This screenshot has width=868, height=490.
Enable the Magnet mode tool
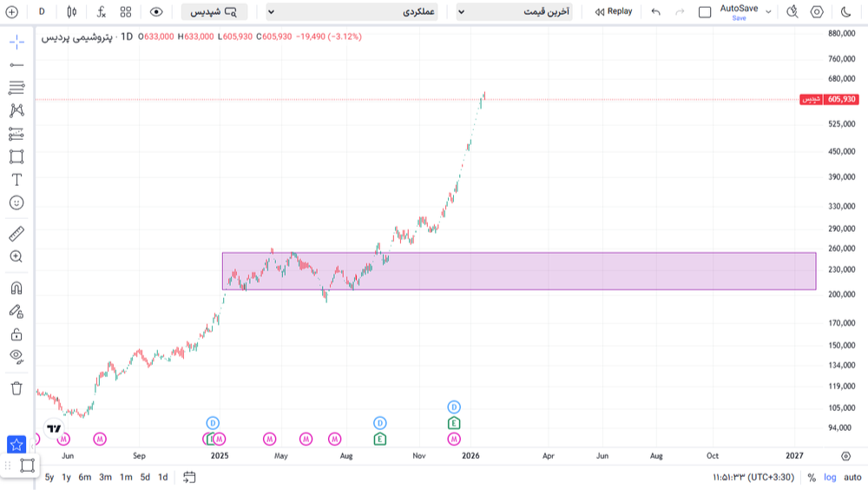tap(16, 288)
